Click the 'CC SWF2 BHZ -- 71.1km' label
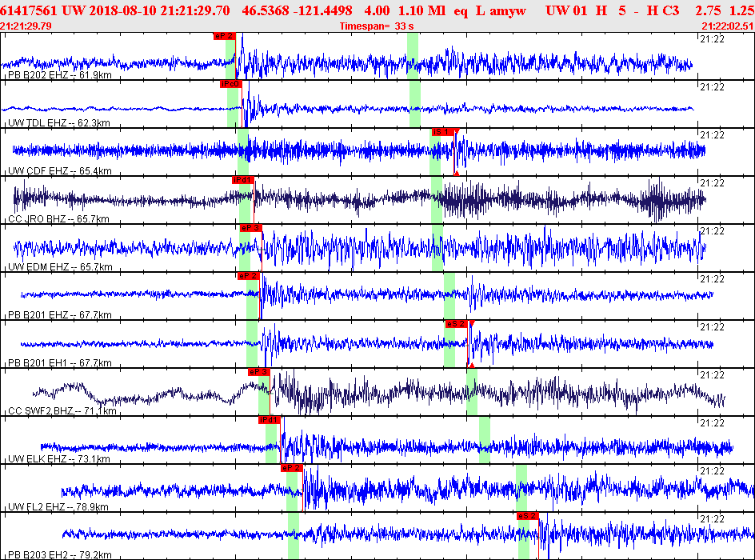755x560 pixels. click(x=62, y=411)
